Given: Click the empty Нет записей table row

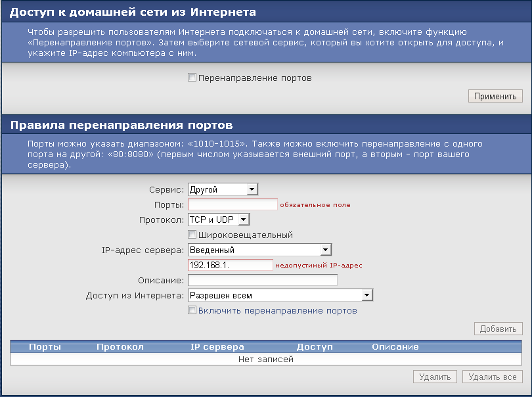Looking at the screenshot, I should click(266, 359).
